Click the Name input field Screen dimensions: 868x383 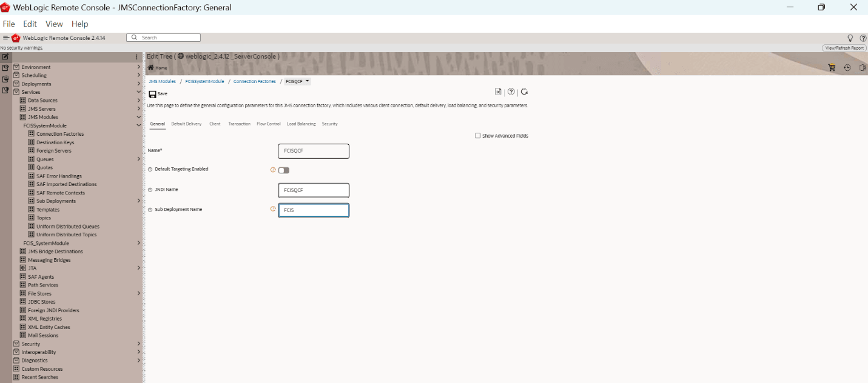(314, 151)
